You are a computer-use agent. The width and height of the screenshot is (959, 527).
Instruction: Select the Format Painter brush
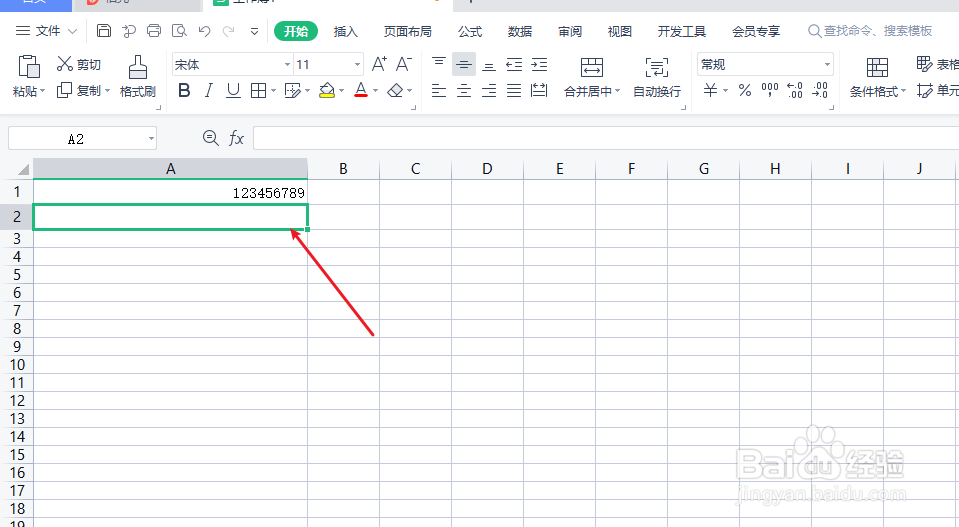pyautogui.click(x=138, y=67)
